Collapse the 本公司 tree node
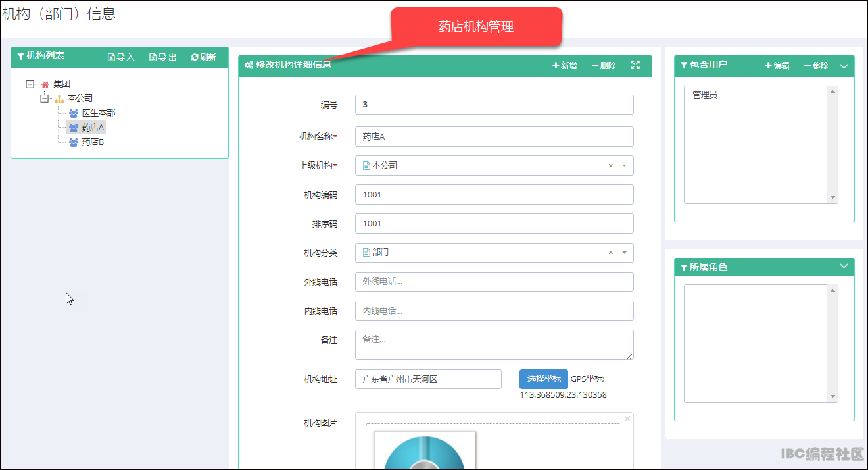Viewport: 868px width, 470px height. pos(44,99)
